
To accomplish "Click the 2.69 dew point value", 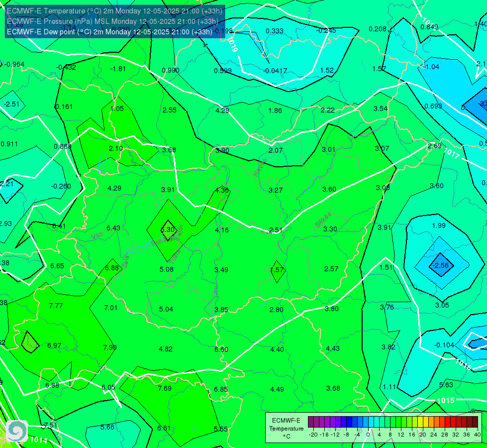I will tap(435, 145).
